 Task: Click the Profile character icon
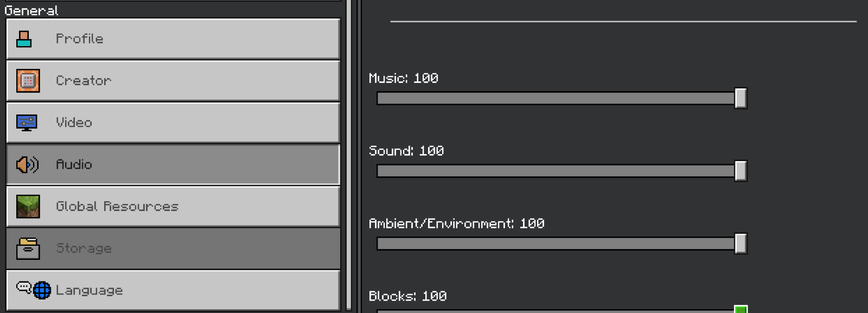[24, 39]
